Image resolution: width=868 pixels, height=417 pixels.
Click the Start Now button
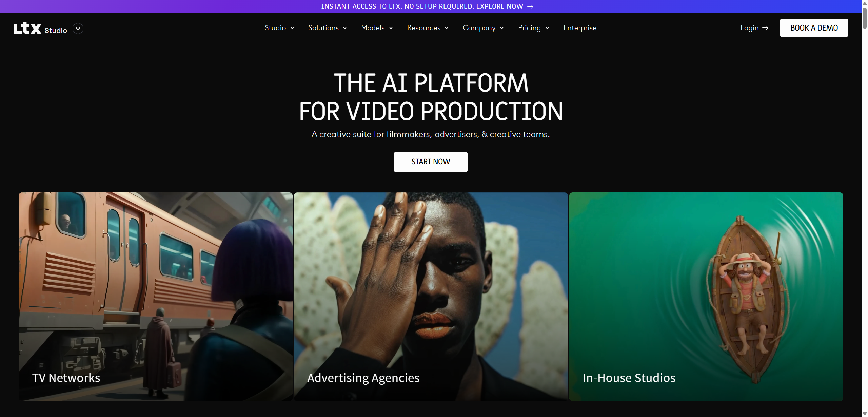pos(431,162)
